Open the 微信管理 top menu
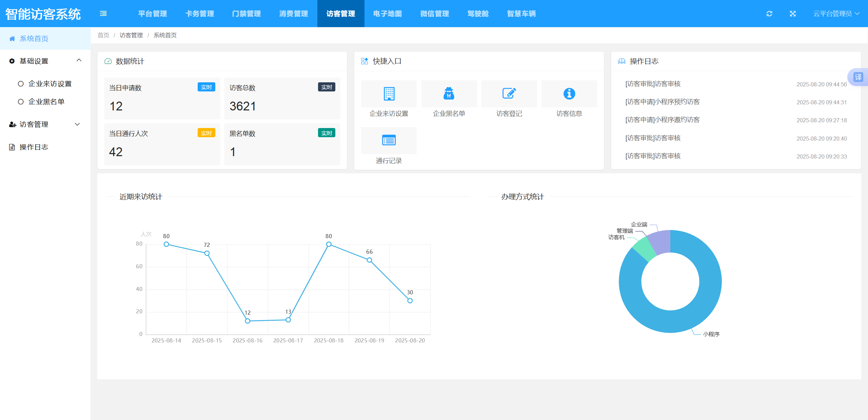 pos(435,14)
